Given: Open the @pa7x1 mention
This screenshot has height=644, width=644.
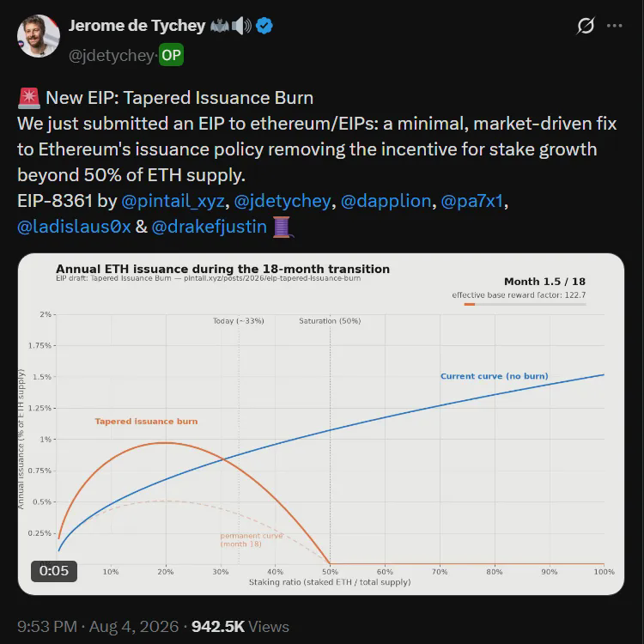Looking at the screenshot, I should click(x=472, y=201).
